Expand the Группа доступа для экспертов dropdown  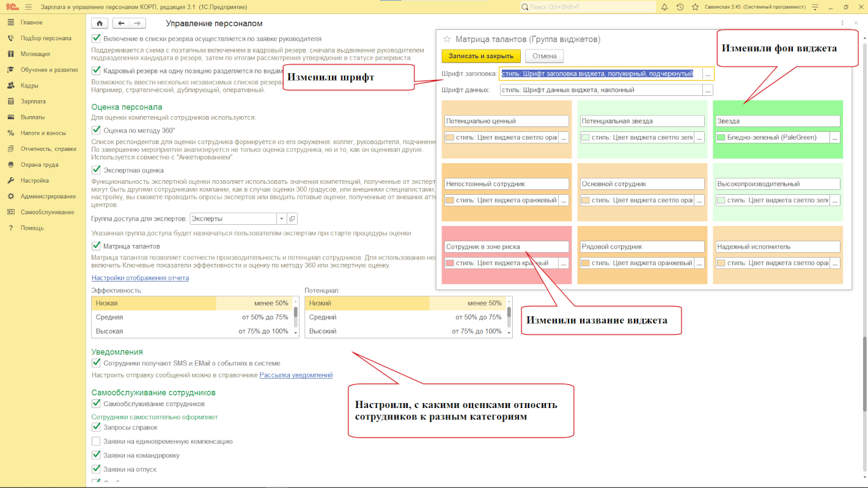(x=281, y=219)
